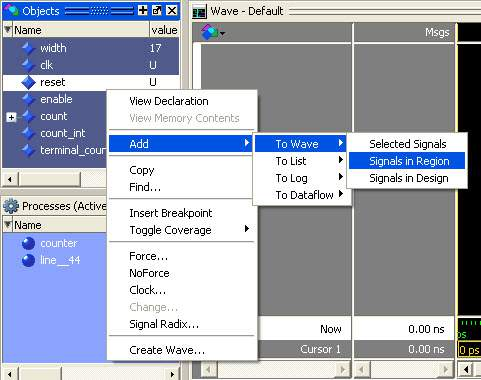Viewport: 481px width, 380px height.
Task: Open the To Wave submenu
Action: point(300,144)
